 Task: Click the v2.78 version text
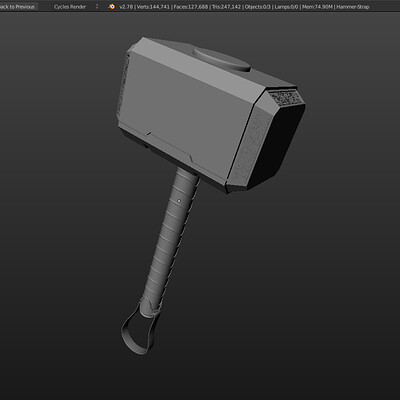click(x=126, y=7)
